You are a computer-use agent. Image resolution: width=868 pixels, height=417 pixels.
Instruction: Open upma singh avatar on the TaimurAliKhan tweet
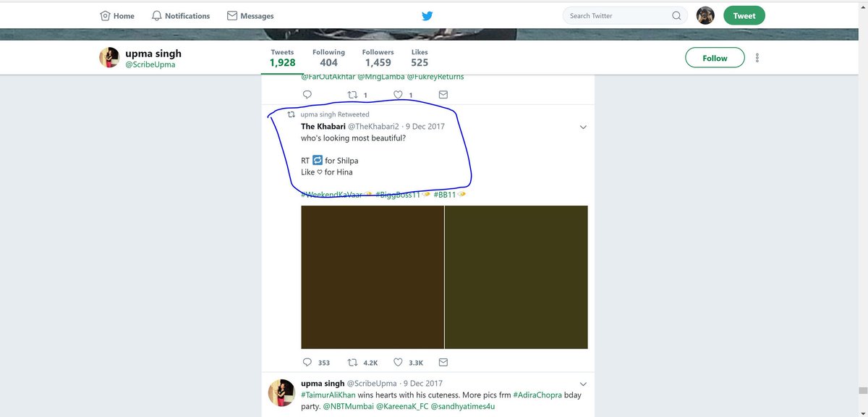coord(281,392)
